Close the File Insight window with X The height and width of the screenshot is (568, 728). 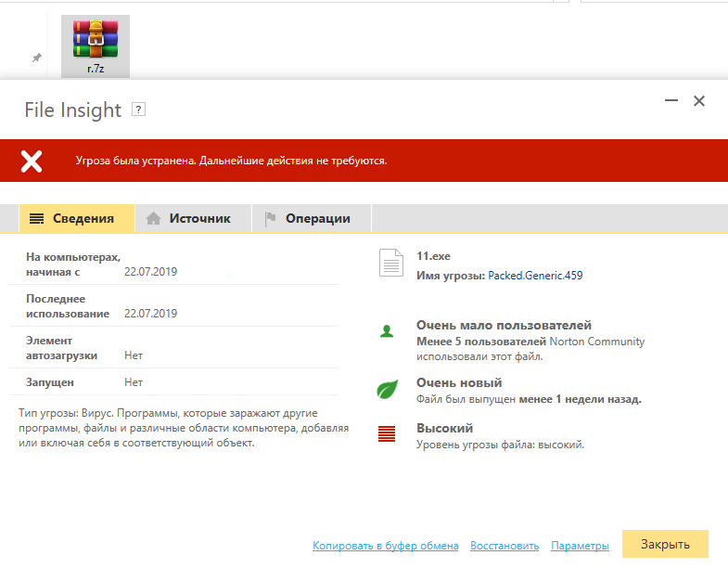[x=698, y=101]
